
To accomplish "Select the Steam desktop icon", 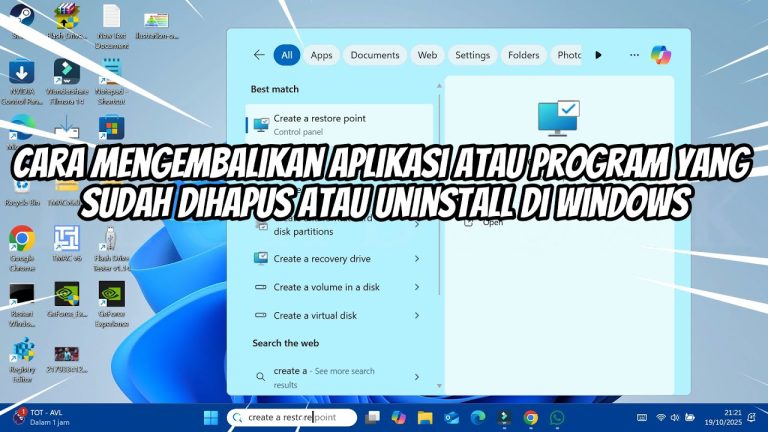I will tap(22, 21).
